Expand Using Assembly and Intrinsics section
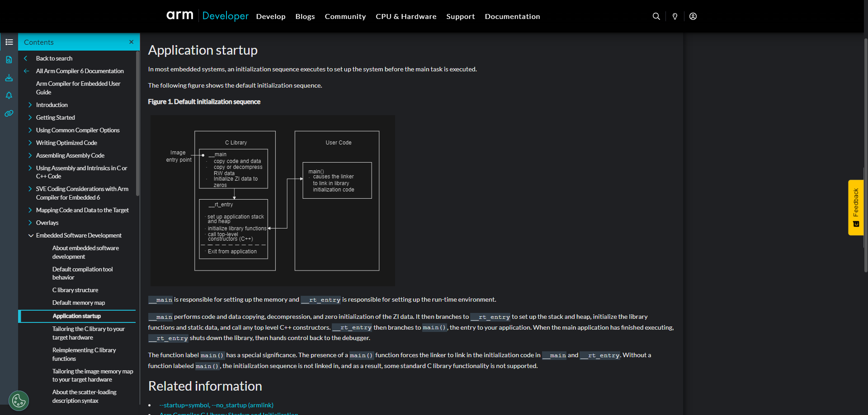 [30, 168]
